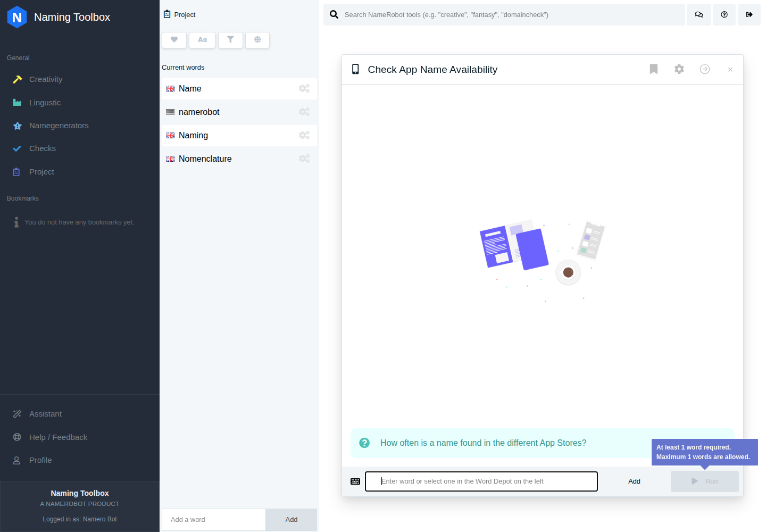Click the funnel filter button
This screenshot has height=532, width=766.
pyautogui.click(x=230, y=40)
